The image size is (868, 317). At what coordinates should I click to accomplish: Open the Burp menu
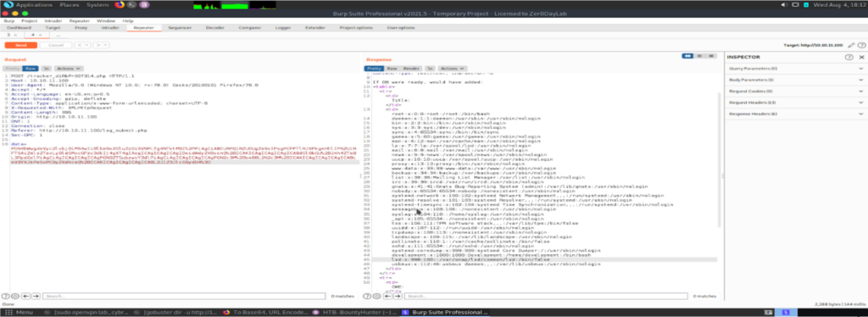[x=8, y=20]
